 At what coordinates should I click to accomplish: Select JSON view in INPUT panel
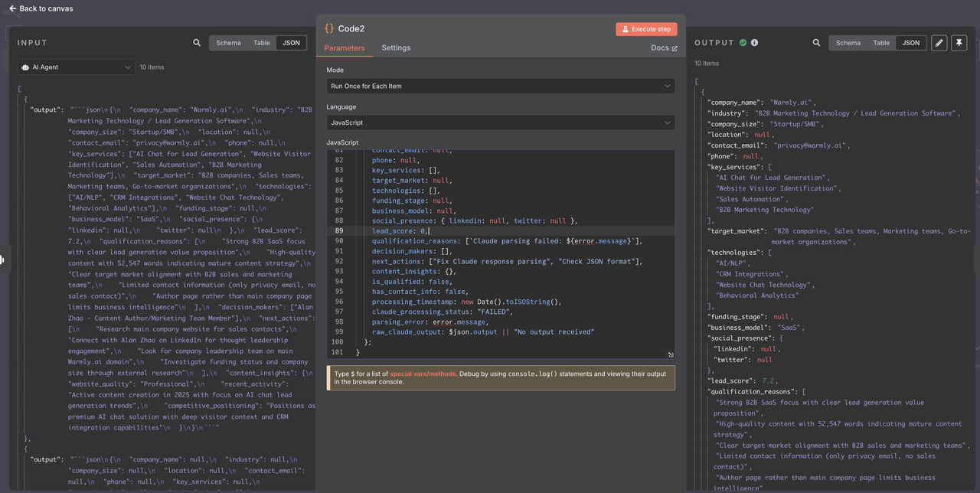click(291, 43)
